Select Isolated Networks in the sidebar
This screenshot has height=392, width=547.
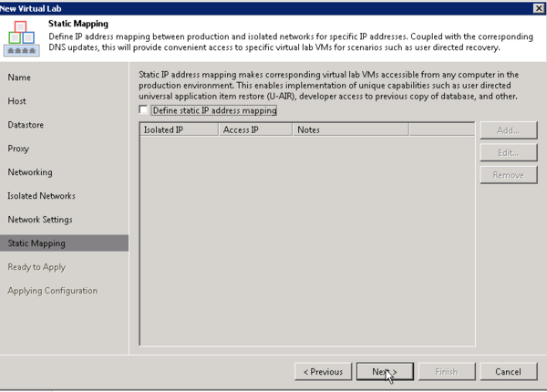[x=41, y=196]
